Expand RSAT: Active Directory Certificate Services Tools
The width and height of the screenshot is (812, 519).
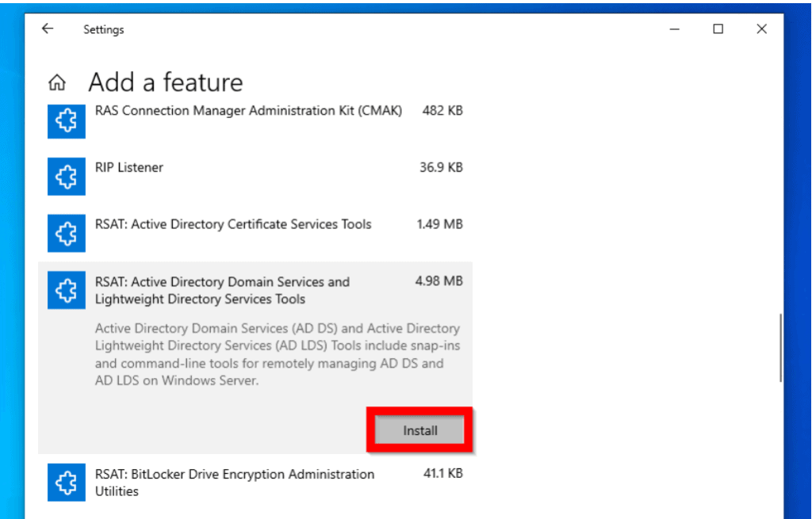[x=233, y=224]
